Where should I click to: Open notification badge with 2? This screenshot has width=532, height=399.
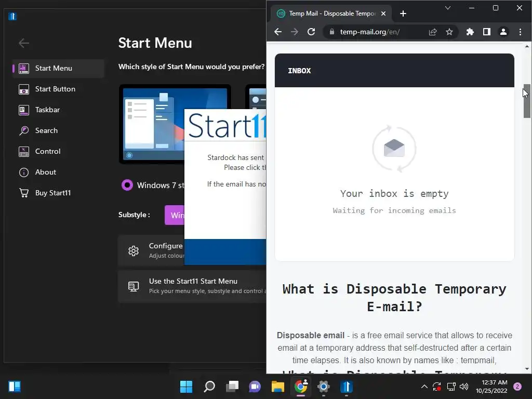[x=517, y=387]
